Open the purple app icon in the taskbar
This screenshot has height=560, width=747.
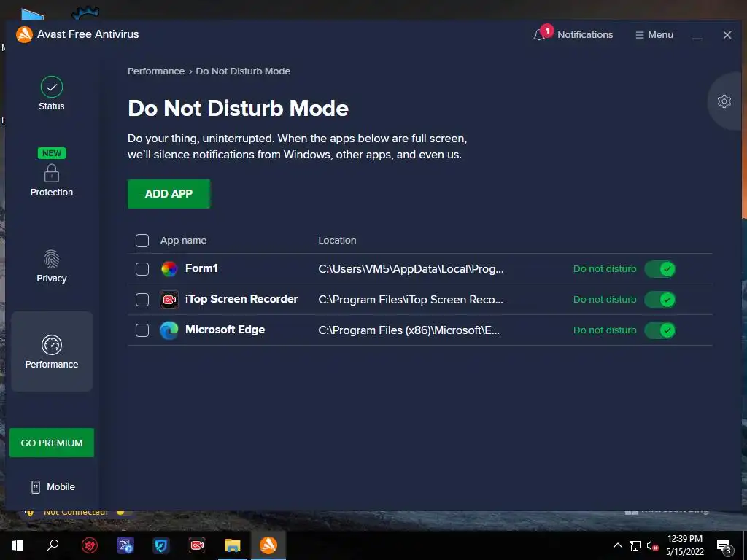point(125,545)
